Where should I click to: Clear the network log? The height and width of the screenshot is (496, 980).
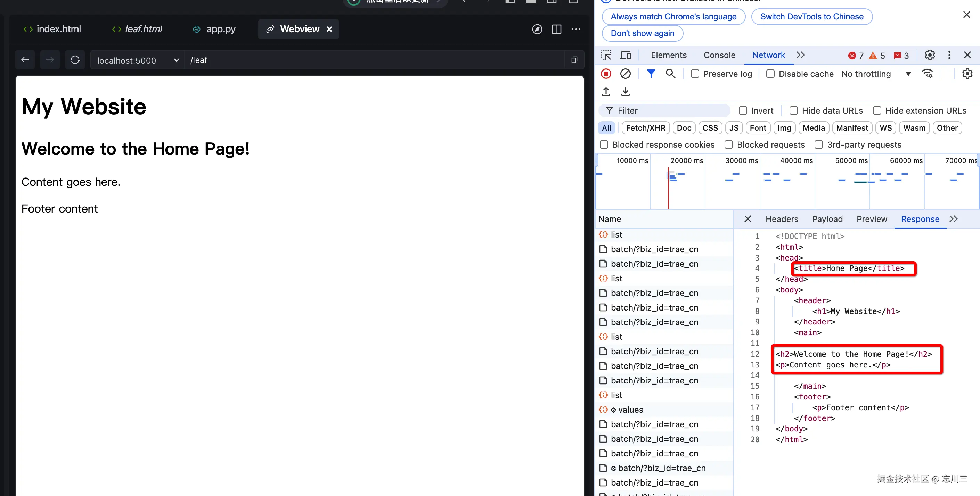[625, 74]
